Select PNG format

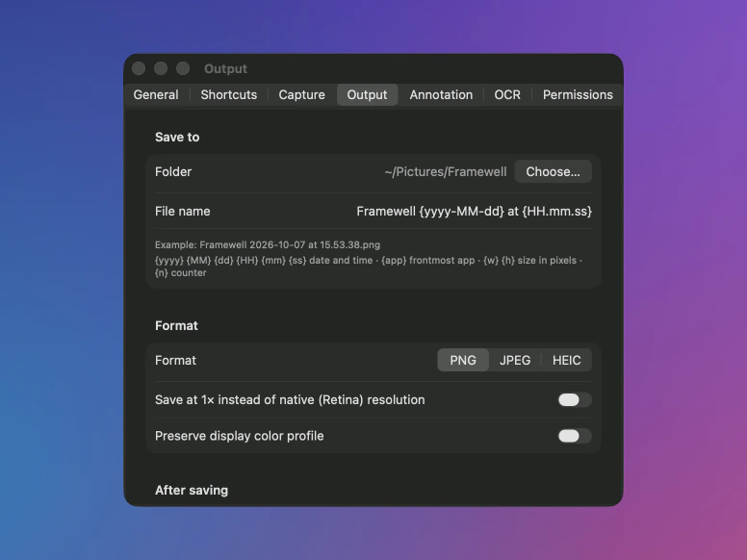click(463, 360)
